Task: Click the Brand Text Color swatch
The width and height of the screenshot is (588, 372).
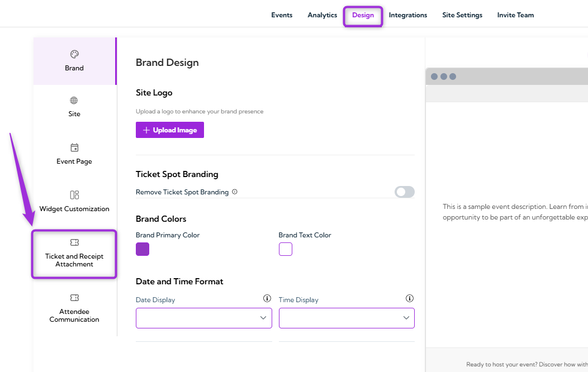Action: coord(286,249)
